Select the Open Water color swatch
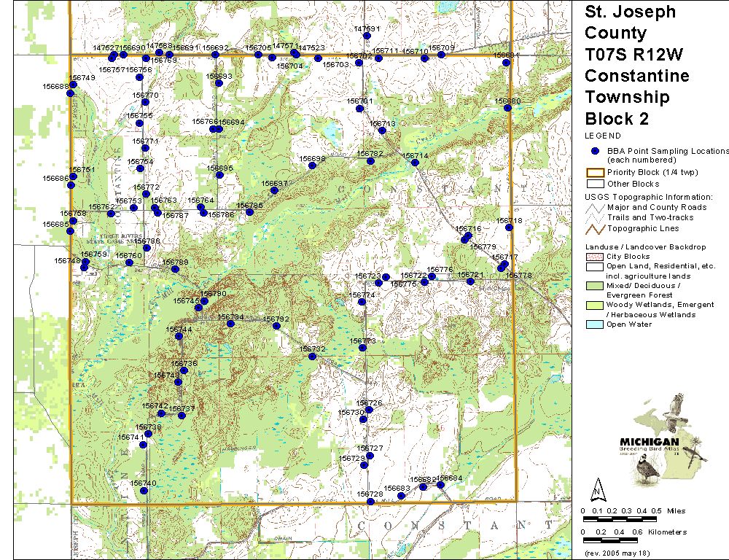Viewport: 729px width, 560px height. click(x=595, y=324)
